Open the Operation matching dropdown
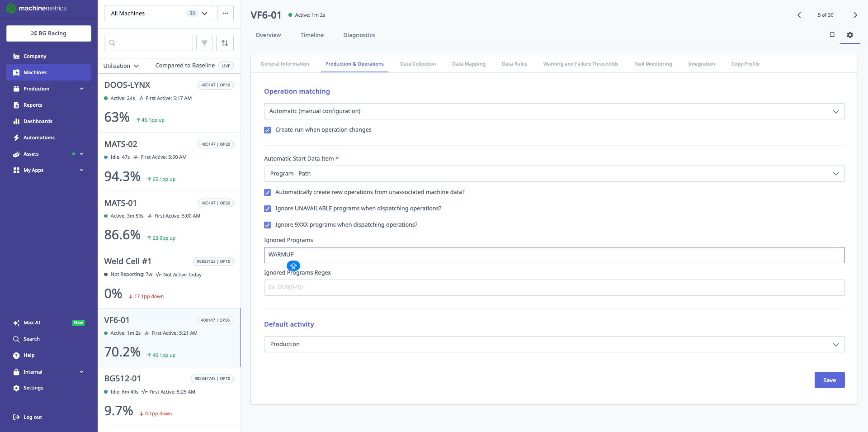868x432 pixels. pos(554,111)
